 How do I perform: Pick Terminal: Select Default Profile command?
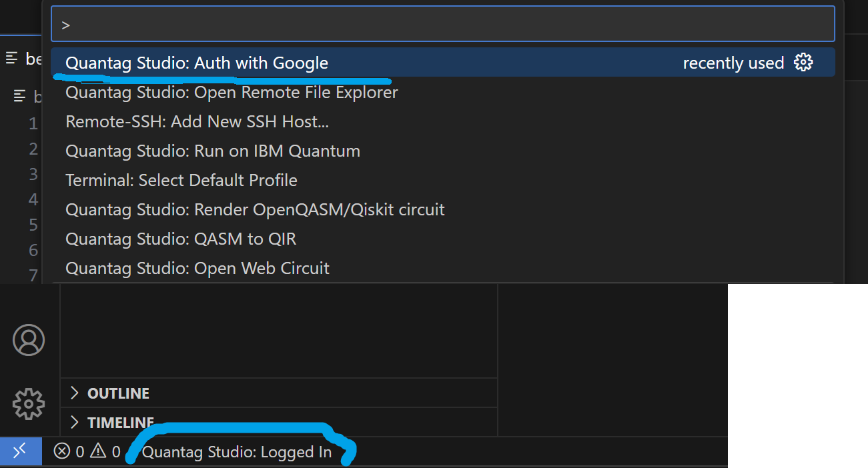tap(181, 181)
